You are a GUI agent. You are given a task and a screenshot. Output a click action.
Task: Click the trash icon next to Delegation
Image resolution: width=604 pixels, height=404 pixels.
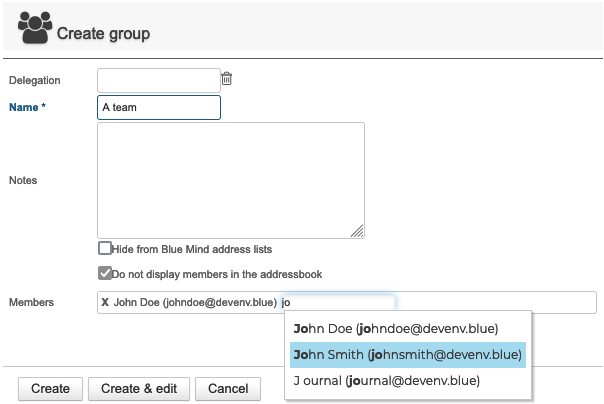click(x=226, y=79)
